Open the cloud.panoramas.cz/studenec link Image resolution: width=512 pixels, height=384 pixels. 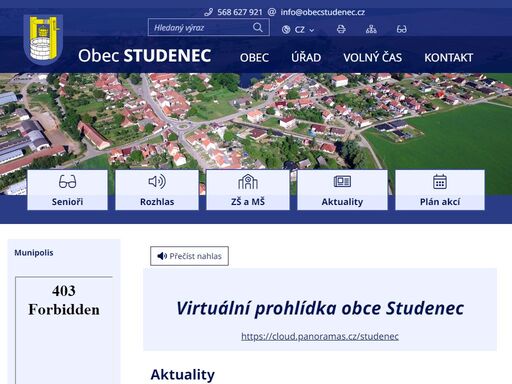[x=320, y=336]
